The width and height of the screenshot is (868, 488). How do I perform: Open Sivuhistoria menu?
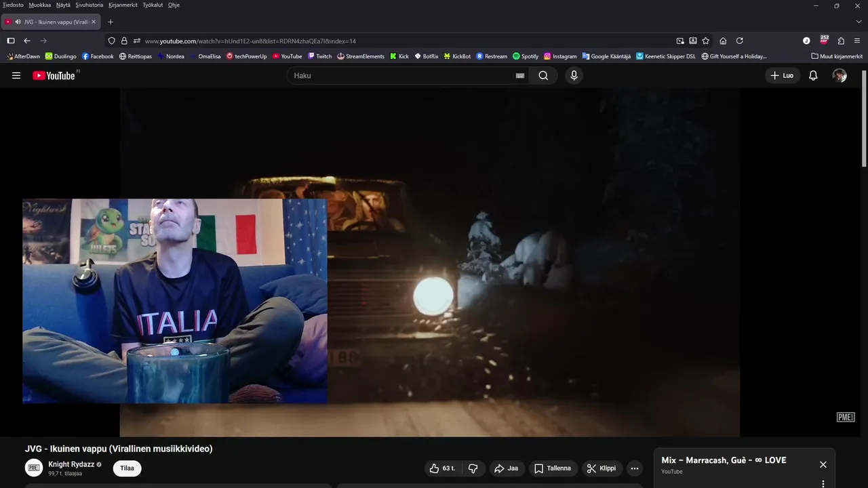click(x=90, y=5)
